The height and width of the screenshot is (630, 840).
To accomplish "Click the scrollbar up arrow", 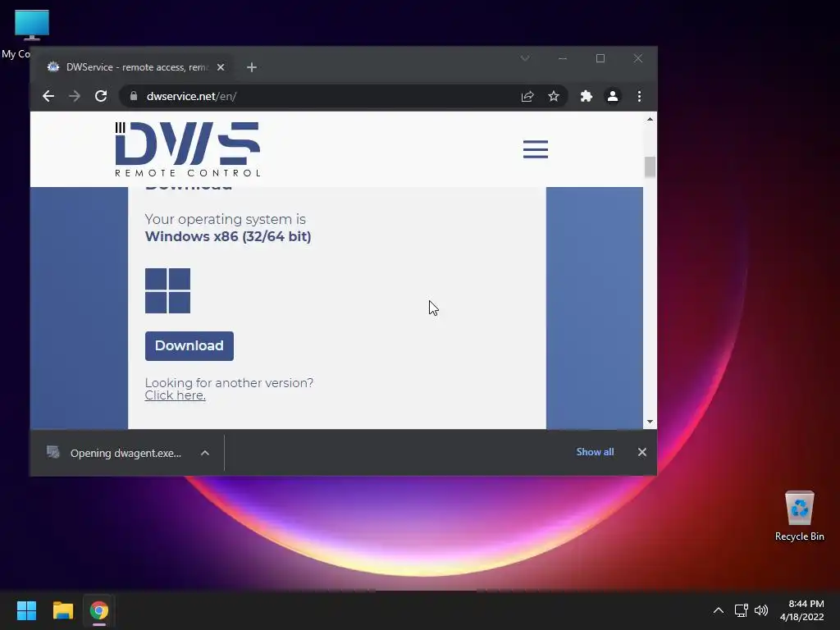I will tap(650, 120).
